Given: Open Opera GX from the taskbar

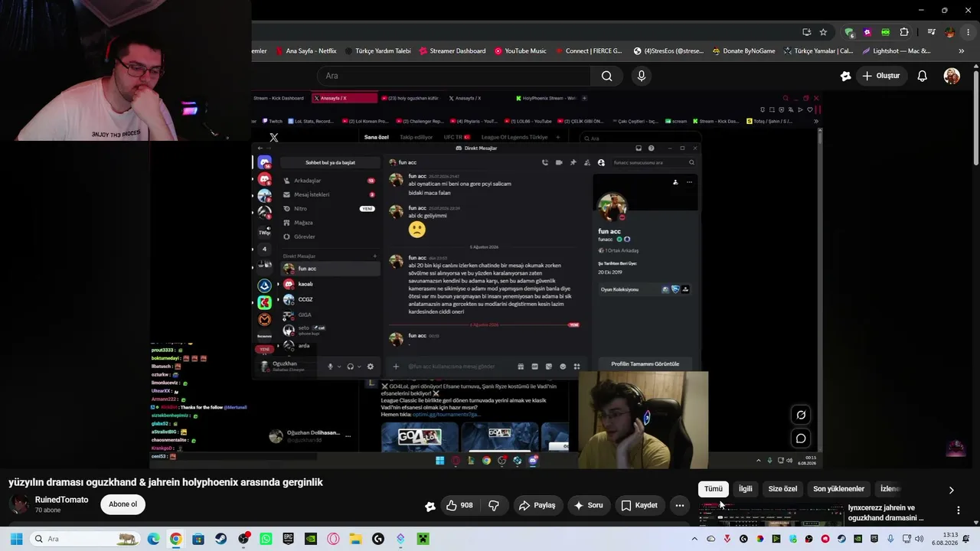Looking at the screenshot, I should click(333, 539).
